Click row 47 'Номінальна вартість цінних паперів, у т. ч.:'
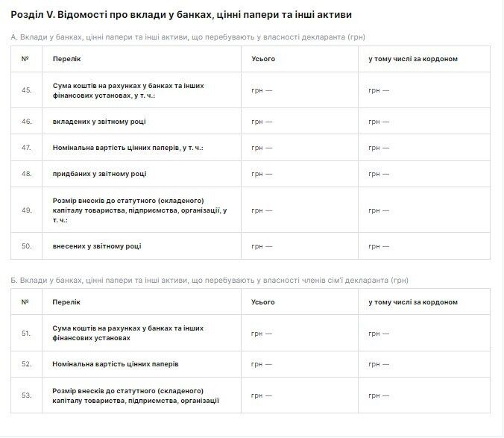 (127, 148)
